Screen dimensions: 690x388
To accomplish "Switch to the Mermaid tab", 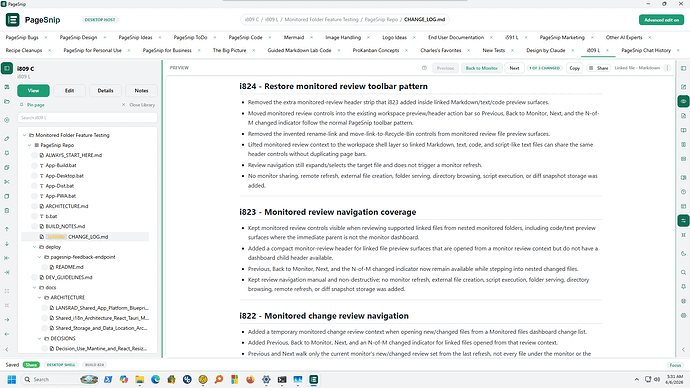I will click(294, 37).
